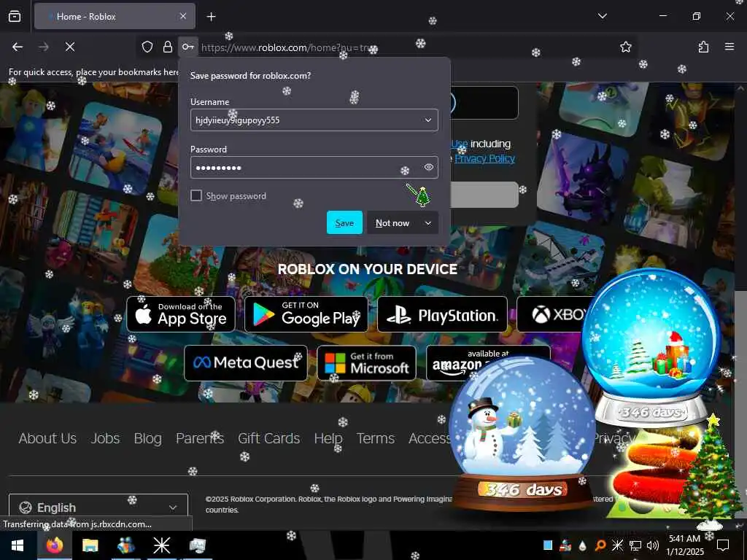Open the list all tabs chevron
Viewport: 747px width, 560px height.
pos(602,16)
